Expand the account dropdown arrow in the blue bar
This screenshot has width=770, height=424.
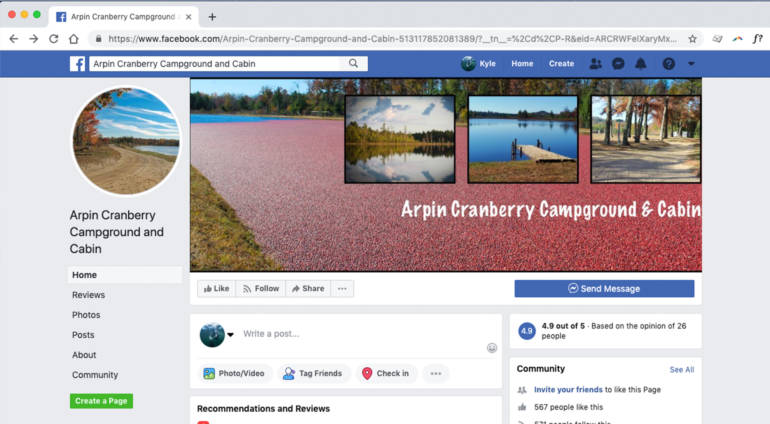pyautogui.click(x=691, y=63)
